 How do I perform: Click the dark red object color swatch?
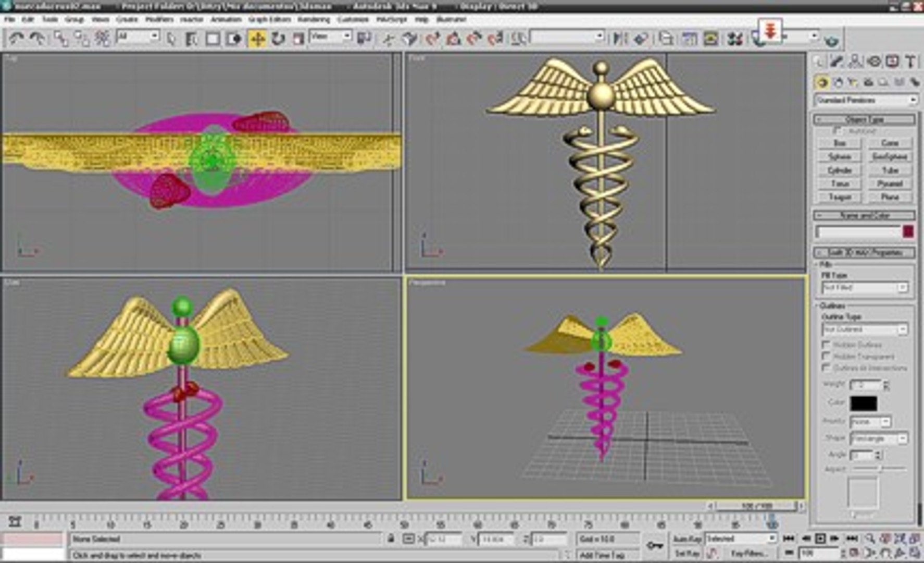pyautogui.click(x=908, y=231)
